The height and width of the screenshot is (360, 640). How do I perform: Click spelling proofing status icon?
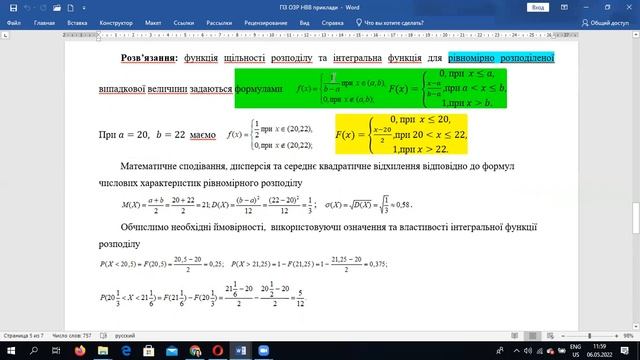(x=103, y=336)
